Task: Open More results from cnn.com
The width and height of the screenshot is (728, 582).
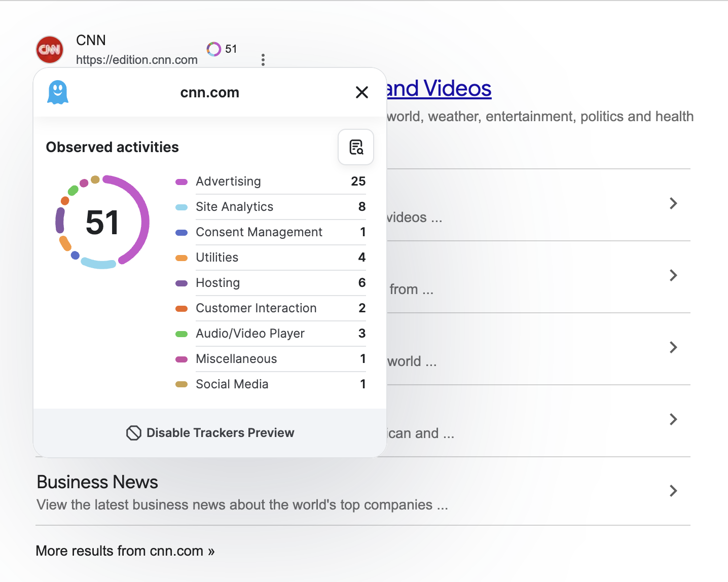Action: click(x=125, y=551)
